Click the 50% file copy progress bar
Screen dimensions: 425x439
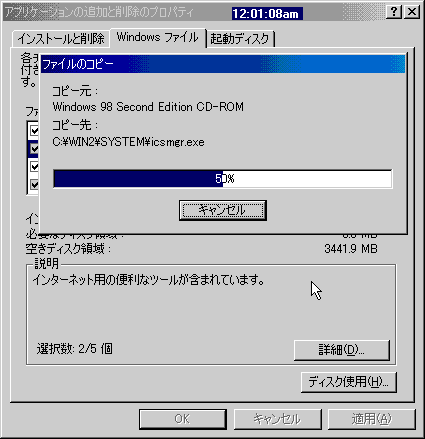(x=223, y=179)
